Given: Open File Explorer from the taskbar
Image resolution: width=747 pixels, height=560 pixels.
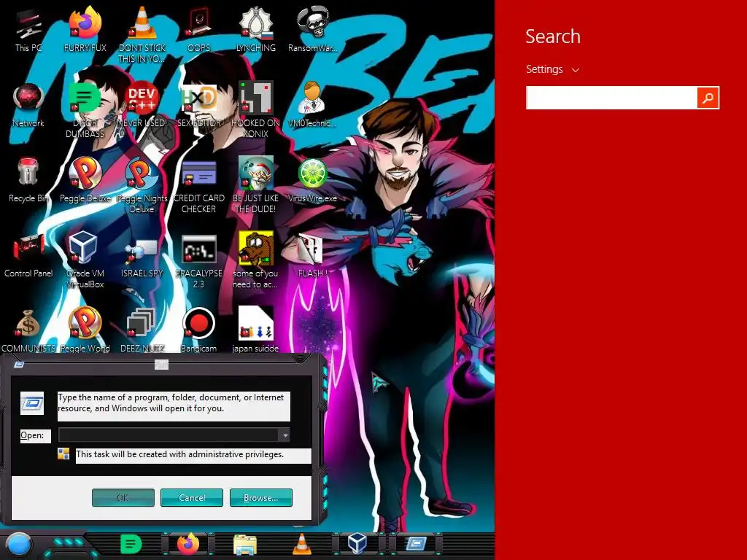Looking at the screenshot, I should click(245, 544).
